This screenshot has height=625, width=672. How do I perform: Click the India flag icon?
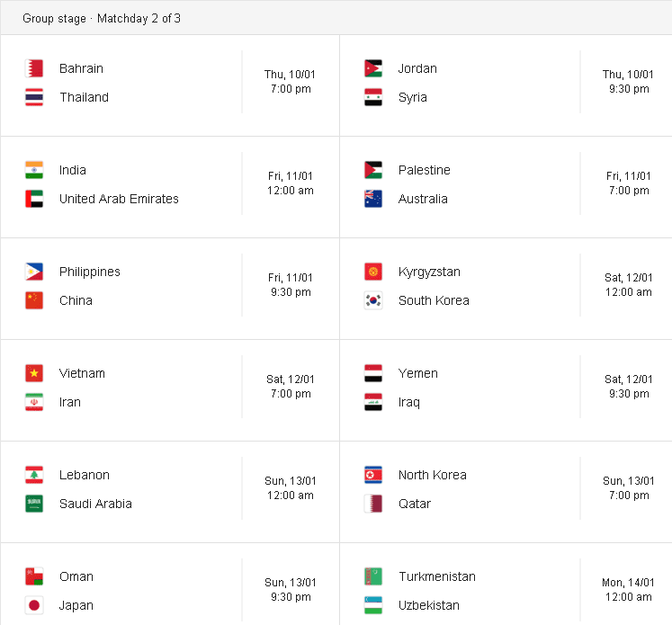tap(34, 170)
